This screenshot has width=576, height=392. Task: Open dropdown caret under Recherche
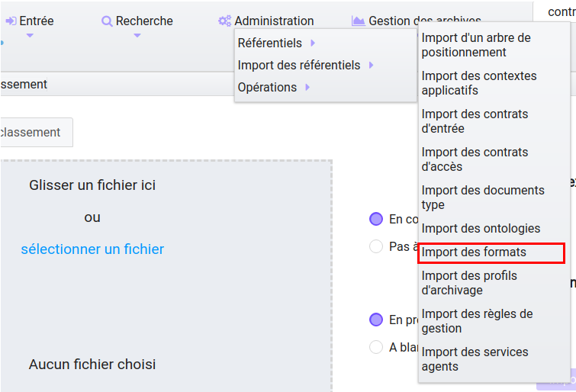(x=137, y=36)
